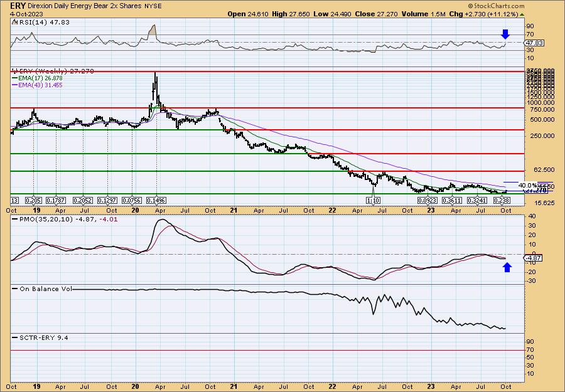Click the ERY (Weekly) 27.270 price legend

coord(53,72)
